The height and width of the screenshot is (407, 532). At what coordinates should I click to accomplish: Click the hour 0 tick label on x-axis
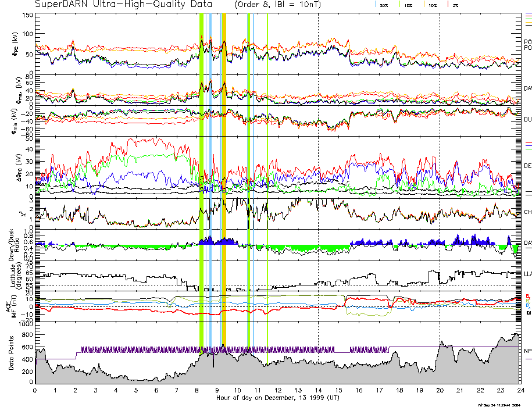pyautogui.click(x=35, y=390)
